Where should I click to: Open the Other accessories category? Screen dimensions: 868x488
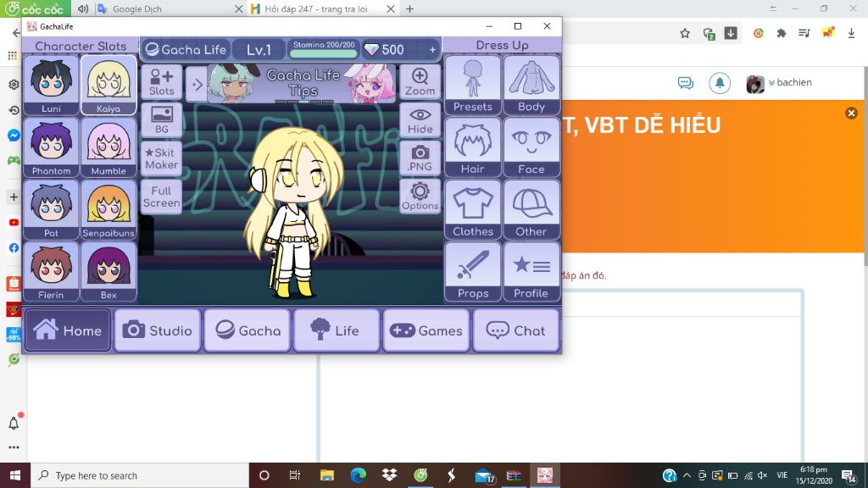pyautogui.click(x=531, y=209)
